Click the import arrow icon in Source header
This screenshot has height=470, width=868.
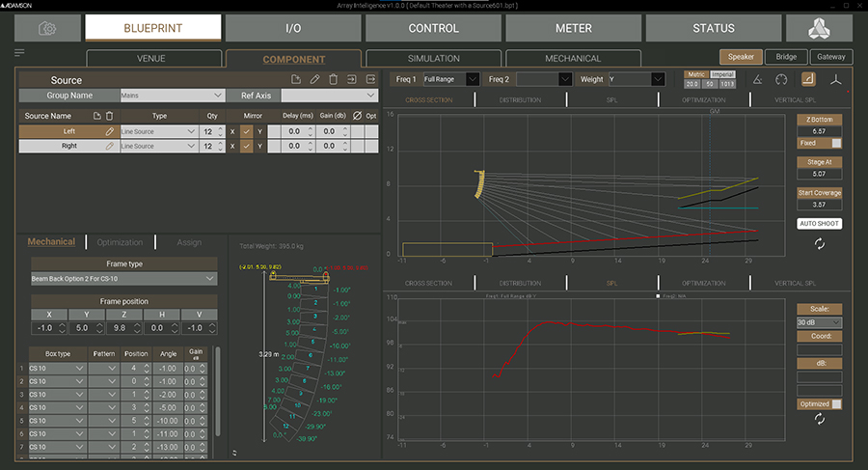point(351,79)
